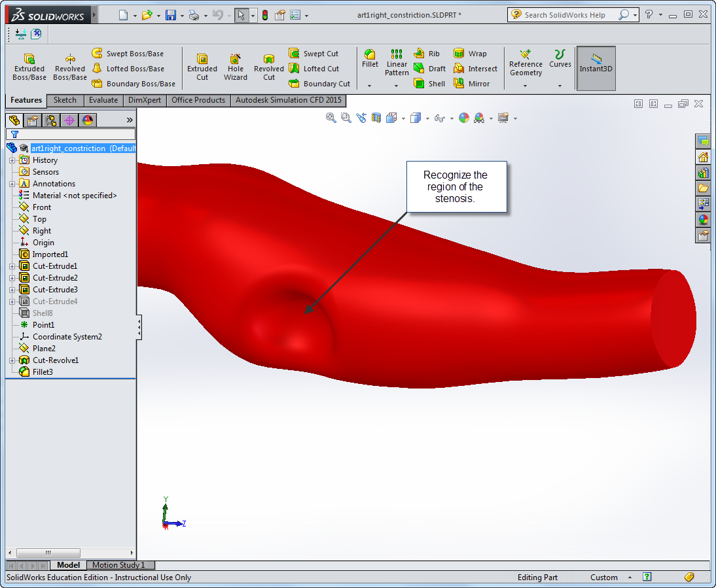Open the Fillet dropdown arrow
Viewport: 716px width, 588px height.
pos(369,86)
